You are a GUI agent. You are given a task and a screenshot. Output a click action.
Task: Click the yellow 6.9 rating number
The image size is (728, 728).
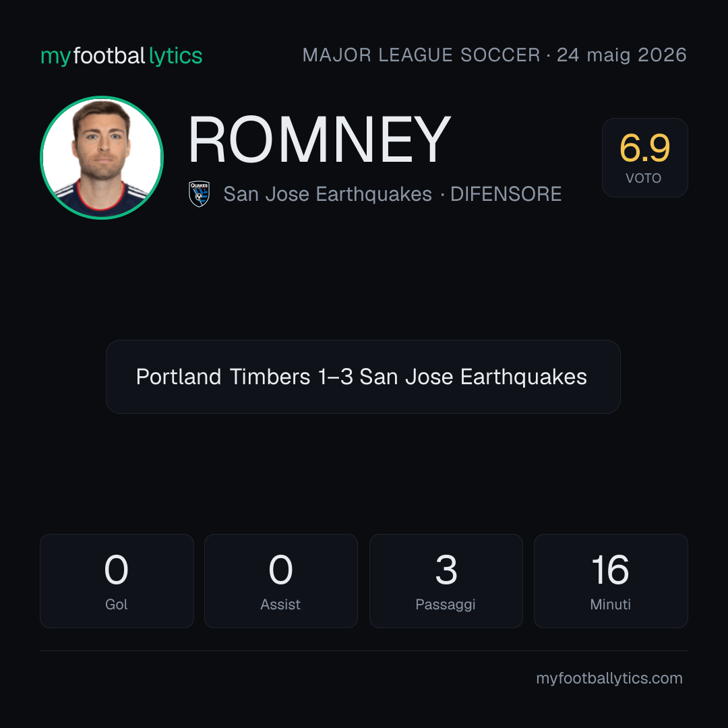[644, 148]
